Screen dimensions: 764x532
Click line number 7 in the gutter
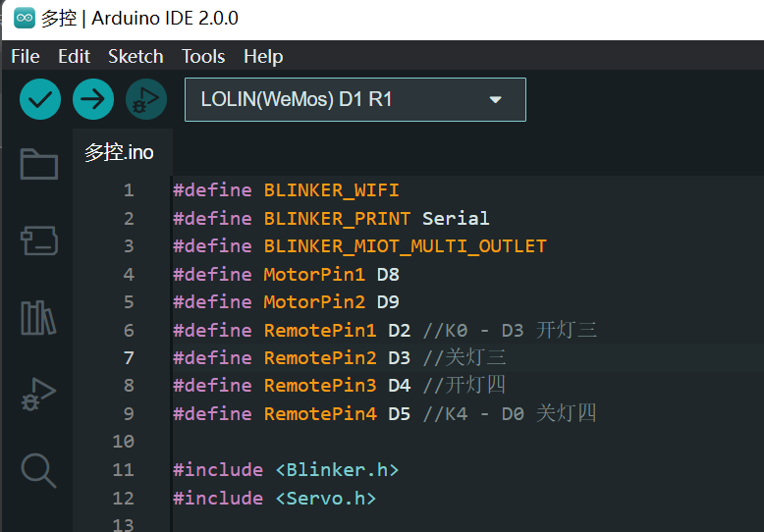pyautogui.click(x=129, y=358)
